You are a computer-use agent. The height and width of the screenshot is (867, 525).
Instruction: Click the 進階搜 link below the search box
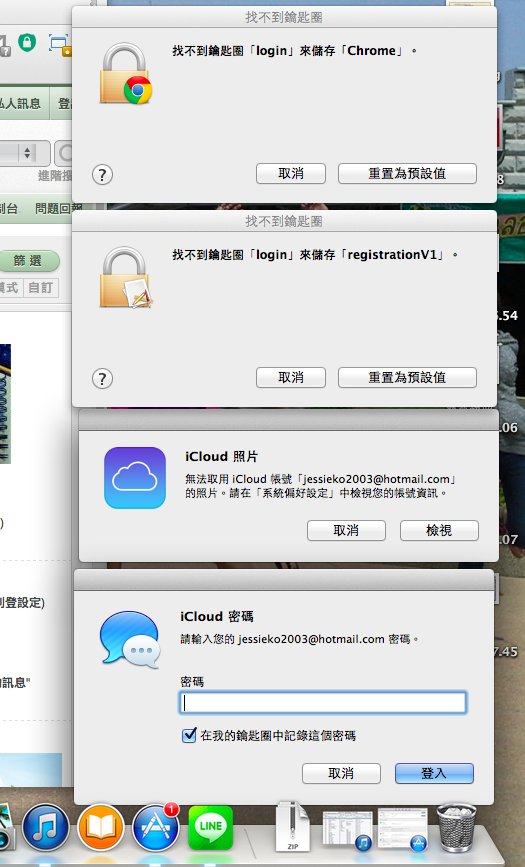point(55,176)
